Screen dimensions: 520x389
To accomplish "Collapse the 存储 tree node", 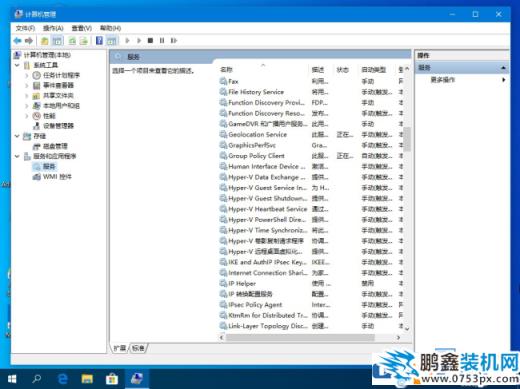I will pos(17,136).
